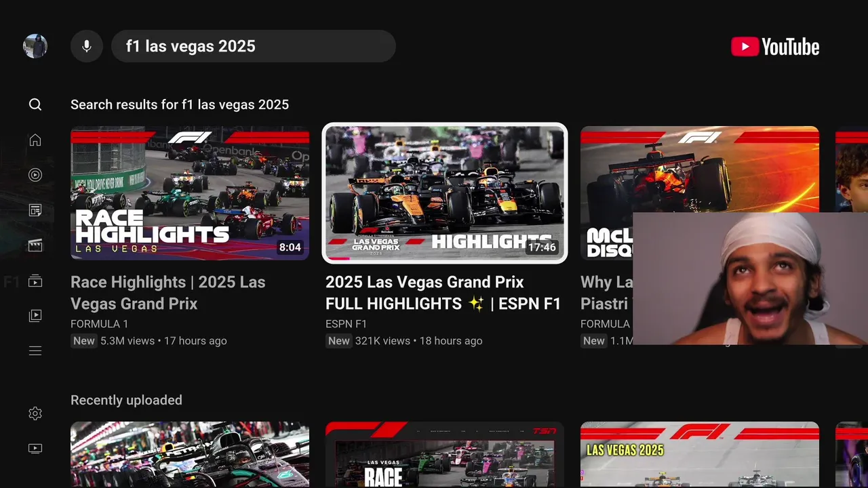
Task: Open the circular play icon in sidebar
Action: tap(35, 175)
